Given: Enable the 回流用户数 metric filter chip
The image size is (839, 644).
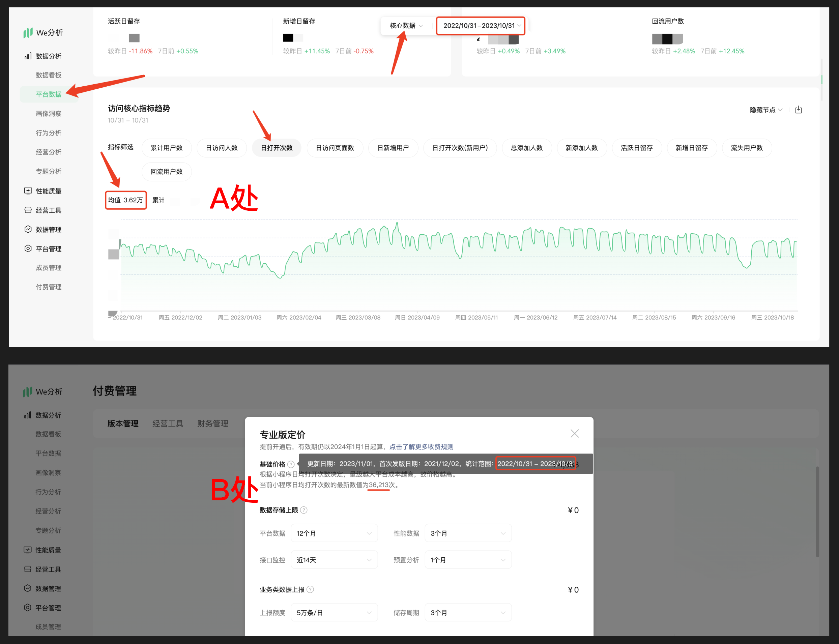Looking at the screenshot, I should pyautogui.click(x=166, y=172).
